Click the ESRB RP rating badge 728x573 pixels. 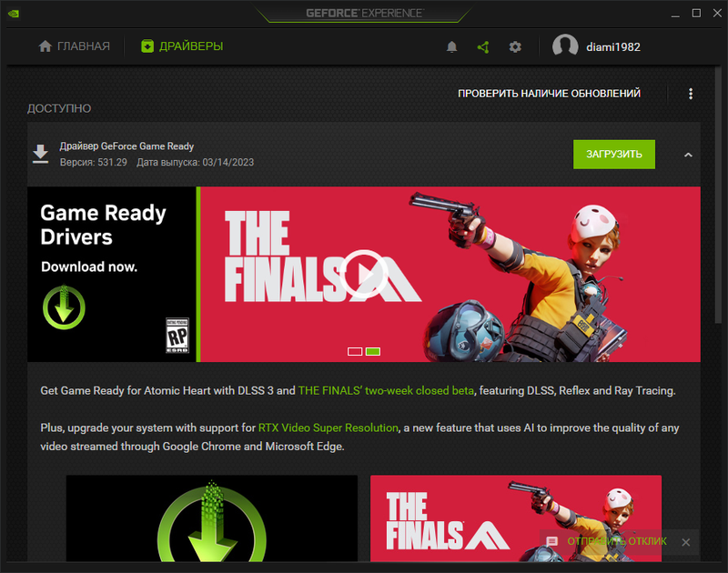tap(177, 335)
